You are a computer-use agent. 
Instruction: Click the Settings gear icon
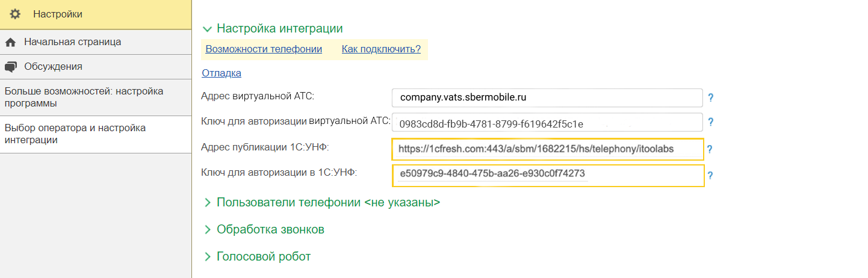pos(15,14)
